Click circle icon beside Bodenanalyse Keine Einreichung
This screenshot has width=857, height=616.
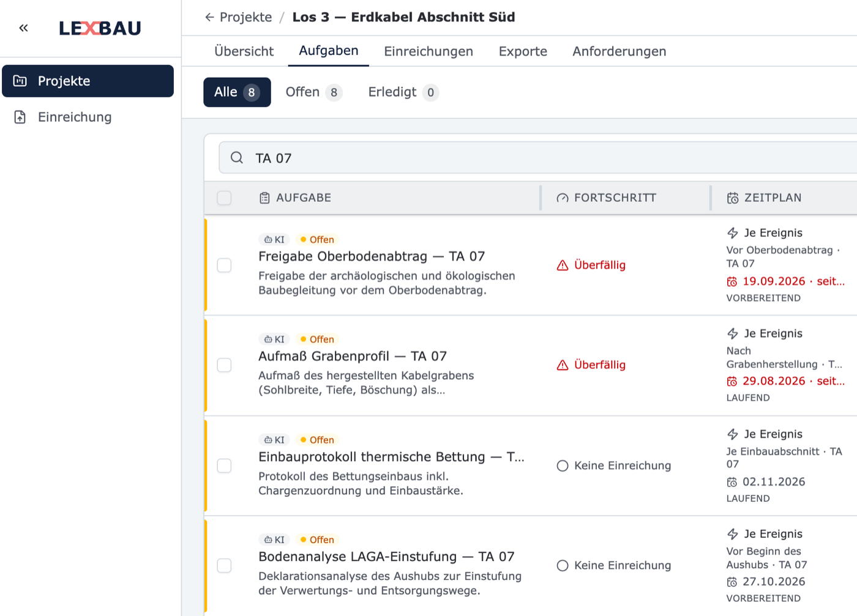pos(563,565)
